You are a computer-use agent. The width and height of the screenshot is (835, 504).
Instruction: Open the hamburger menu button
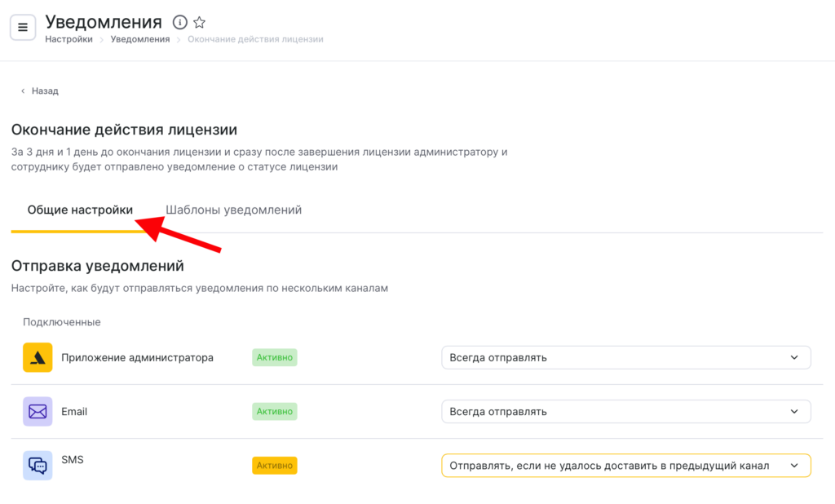point(23,28)
